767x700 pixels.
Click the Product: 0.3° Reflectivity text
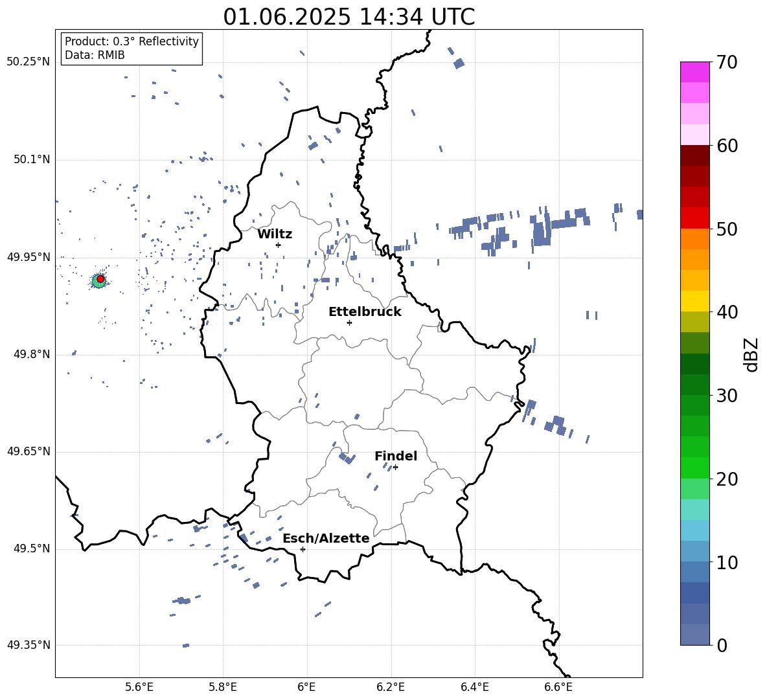[x=132, y=41]
